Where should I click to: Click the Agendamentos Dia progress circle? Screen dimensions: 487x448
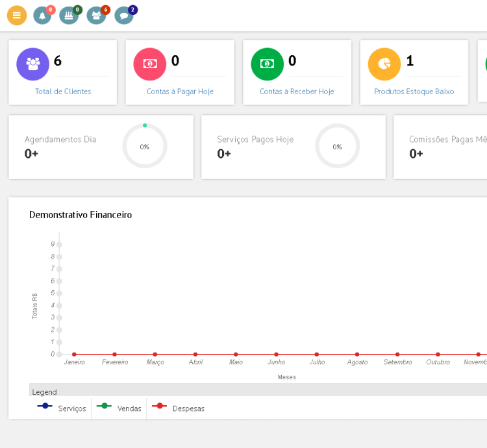pos(145,147)
